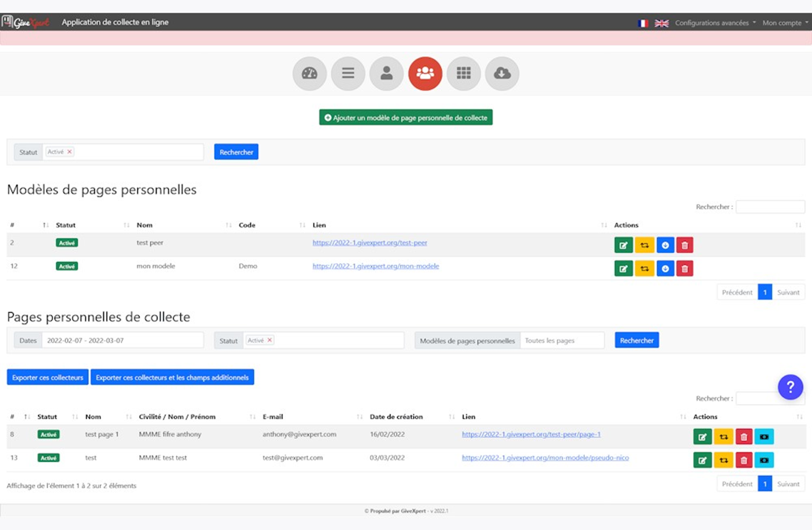Edit the 'test peer' model row
This screenshot has width=812, height=530.
click(x=623, y=245)
